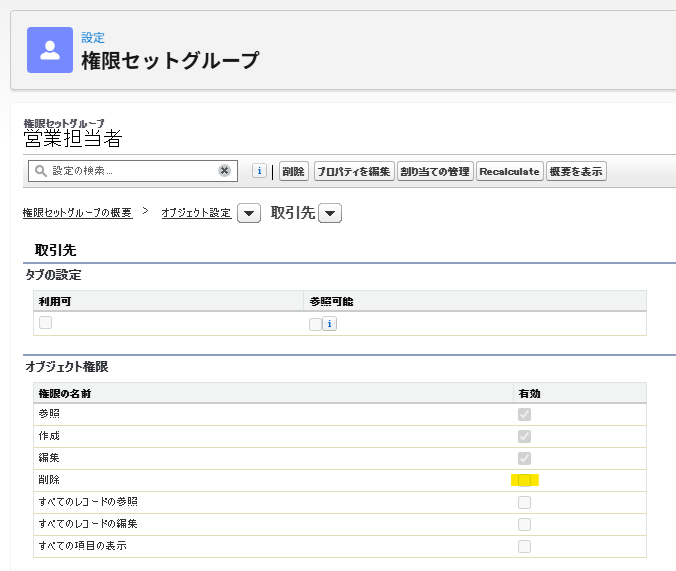676x571 pixels.
Task: Open プロパティを編集 button
Action: coord(354,171)
